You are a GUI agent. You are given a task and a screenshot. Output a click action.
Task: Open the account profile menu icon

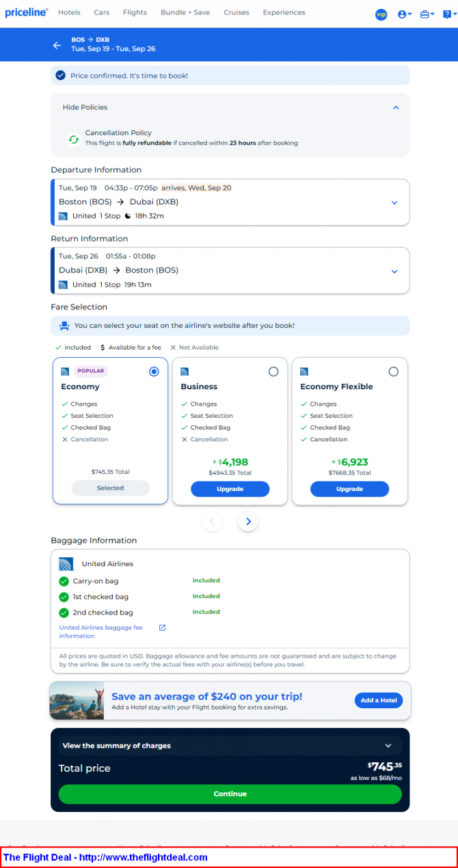[x=405, y=14]
